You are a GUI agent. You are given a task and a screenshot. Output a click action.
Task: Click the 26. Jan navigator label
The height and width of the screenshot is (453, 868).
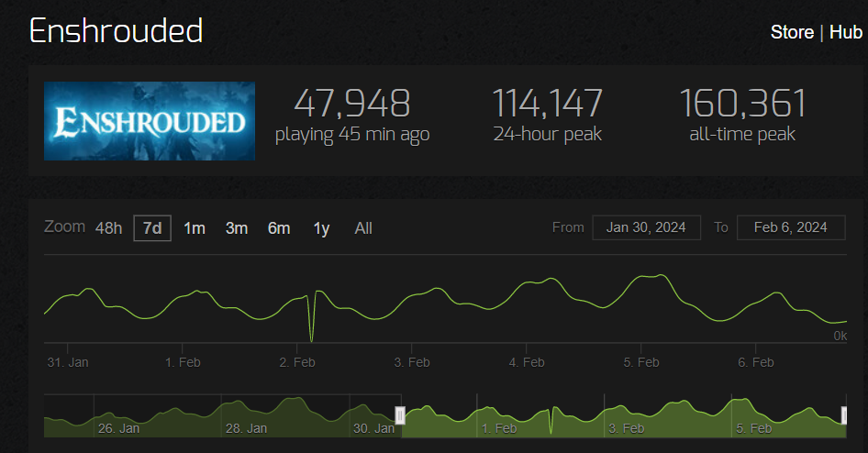118,428
